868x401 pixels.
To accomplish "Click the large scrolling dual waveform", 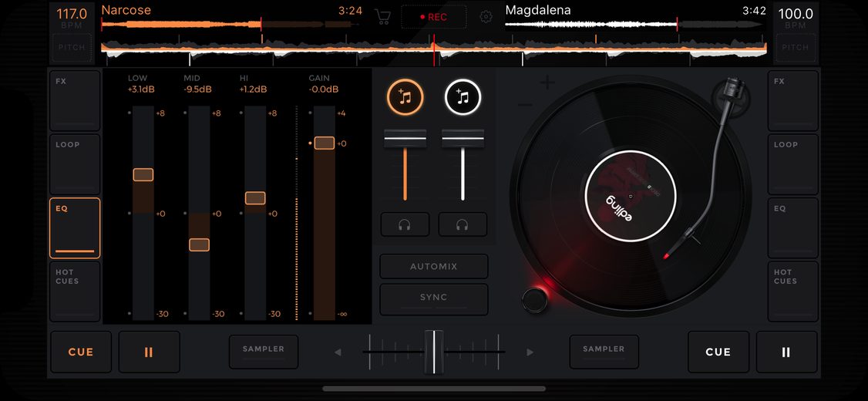I will click(434, 50).
